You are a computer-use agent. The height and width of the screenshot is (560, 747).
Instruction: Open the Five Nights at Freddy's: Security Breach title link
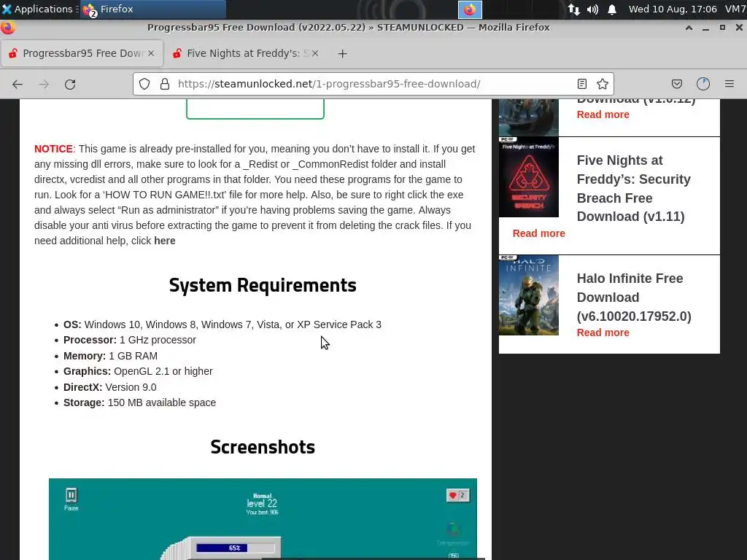pos(634,189)
